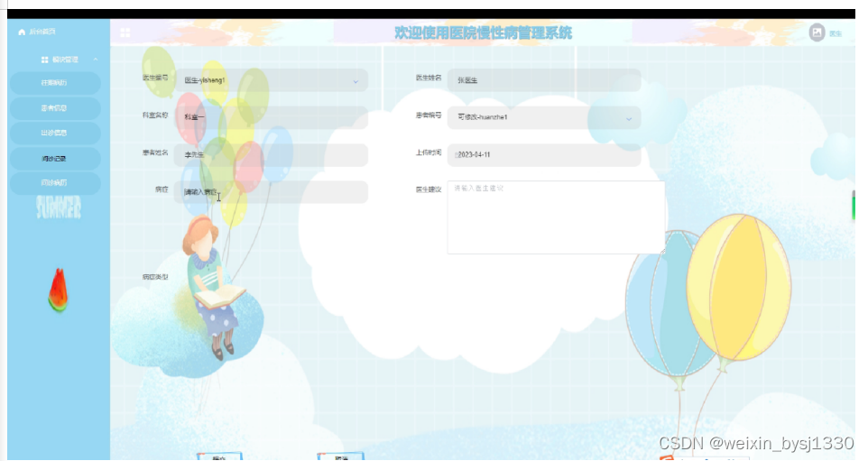
Task: Open the 医生编号 dropdown showing 医生-yisheng1
Action: click(x=271, y=80)
